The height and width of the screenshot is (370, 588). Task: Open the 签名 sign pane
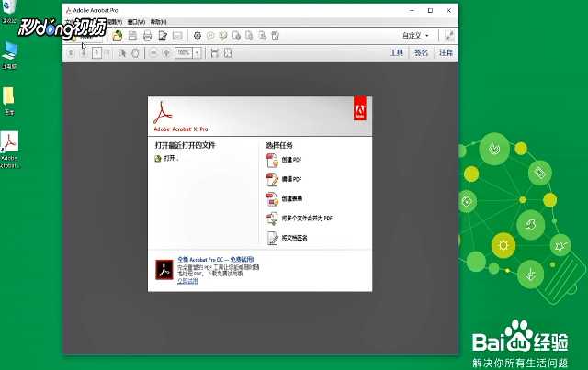[x=421, y=53]
